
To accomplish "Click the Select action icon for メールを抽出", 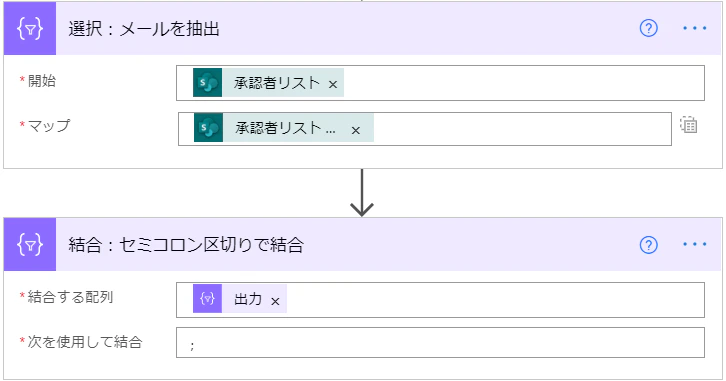I will [30, 29].
